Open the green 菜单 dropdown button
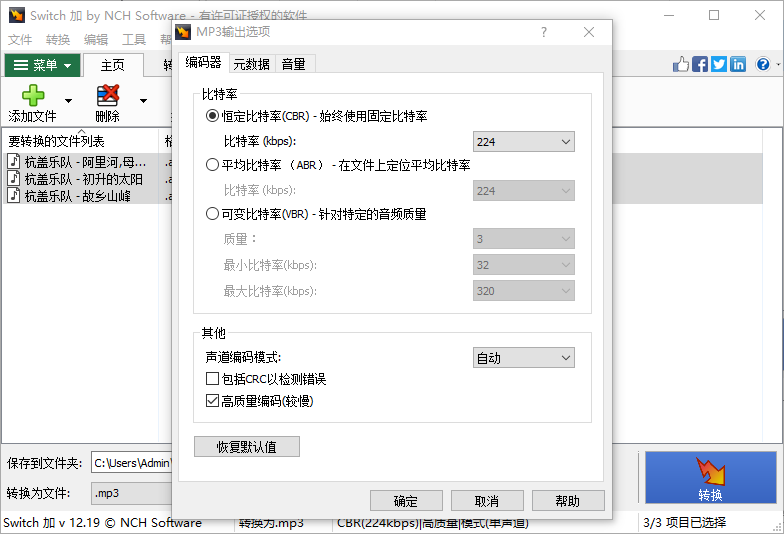This screenshot has height=534, width=784. [42, 65]
